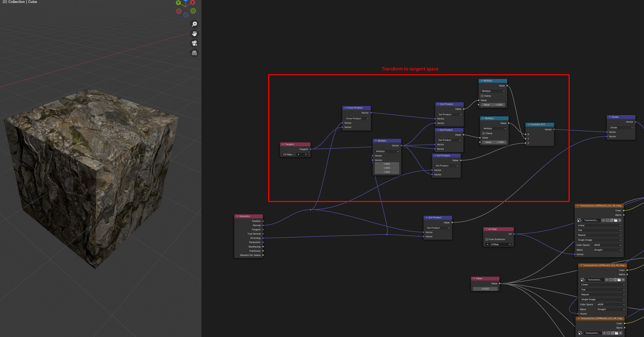Click the -1.000 Value field on lower Multiply node
Viewport: 644px width, 337px height.
(x=494, y=142)
